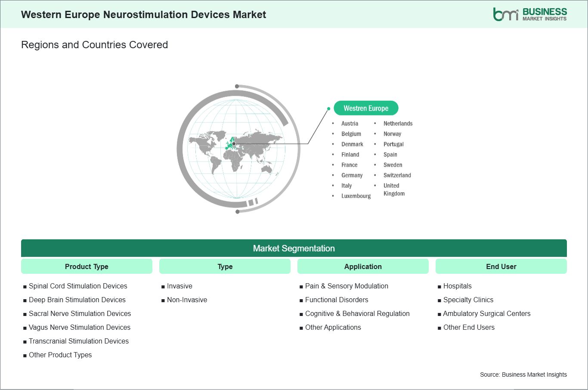Image resolution: width=588 pixels, height=390 pixels.
Task: Click Other End Users item
Action: 469,327
